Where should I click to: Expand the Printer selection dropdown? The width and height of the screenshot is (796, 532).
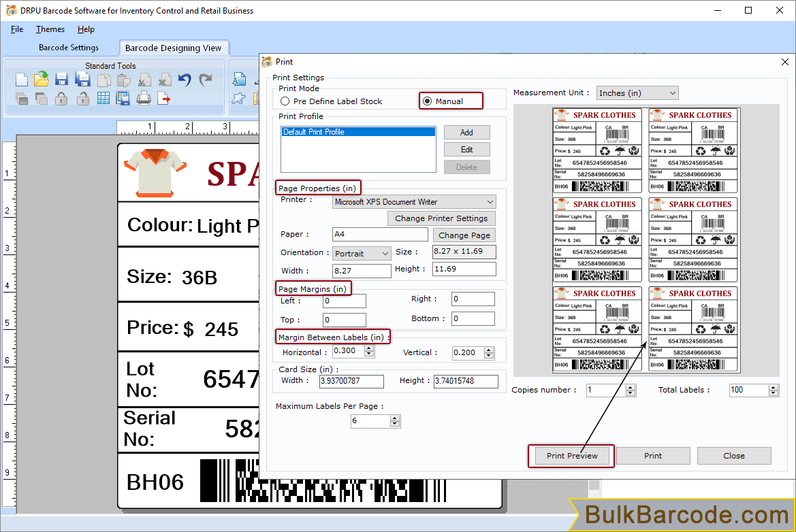pos(490,202)
